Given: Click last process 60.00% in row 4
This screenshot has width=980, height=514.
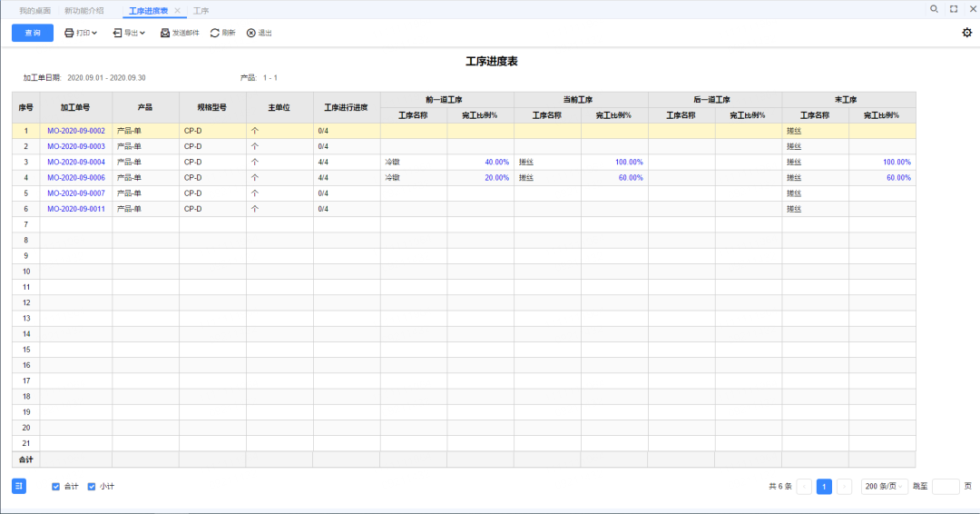Looking at the screenshot, I should [x=898, y=178].
